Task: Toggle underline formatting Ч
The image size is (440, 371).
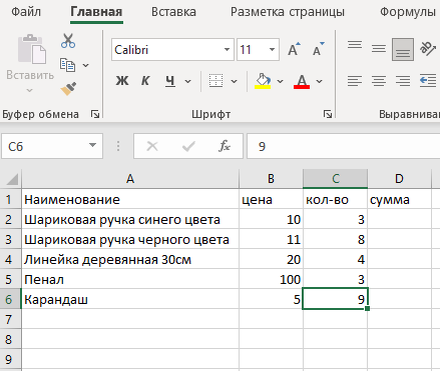Action: click(x=170, y=81)
